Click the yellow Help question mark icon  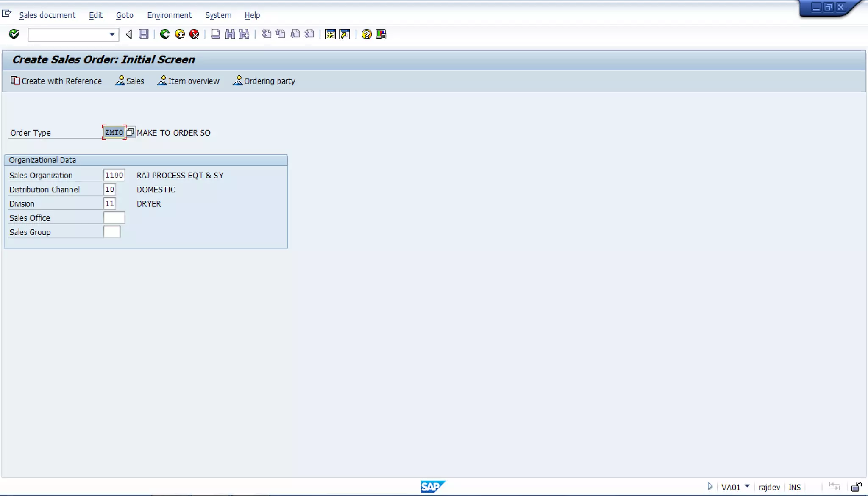367,34
